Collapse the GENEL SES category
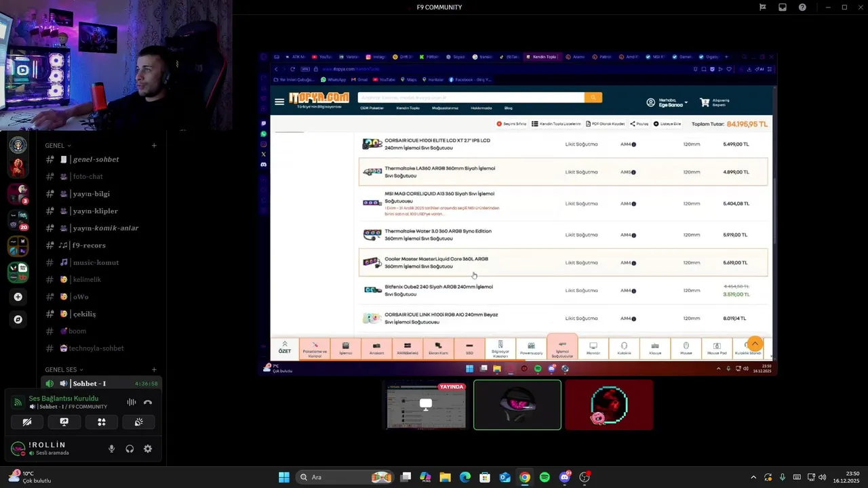 point(64,369)
